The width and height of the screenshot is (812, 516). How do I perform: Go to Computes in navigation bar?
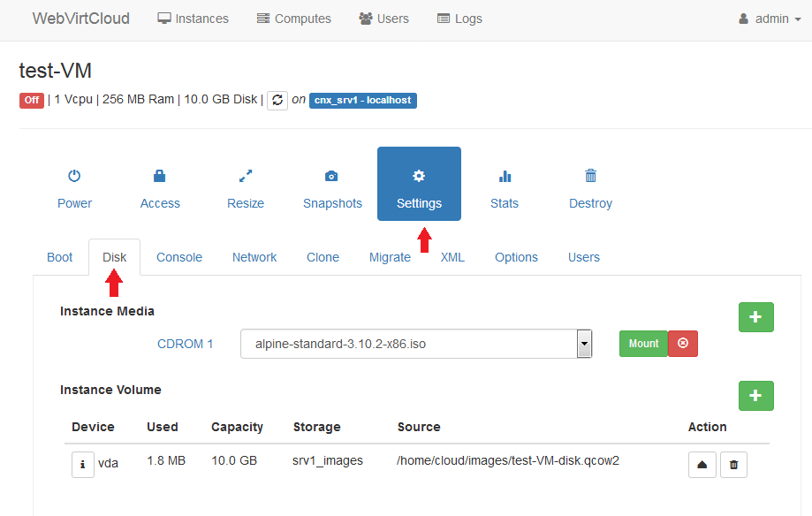click(x=294, y=19)
